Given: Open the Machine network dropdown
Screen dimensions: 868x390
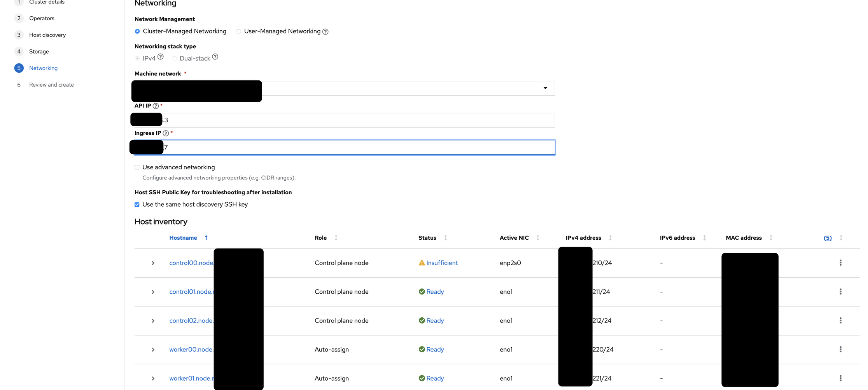Looking at the screenshot, I should [545, 88].
